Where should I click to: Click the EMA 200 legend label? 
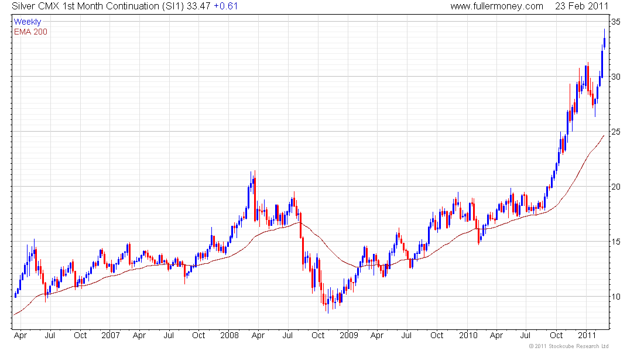pos(31,32)
